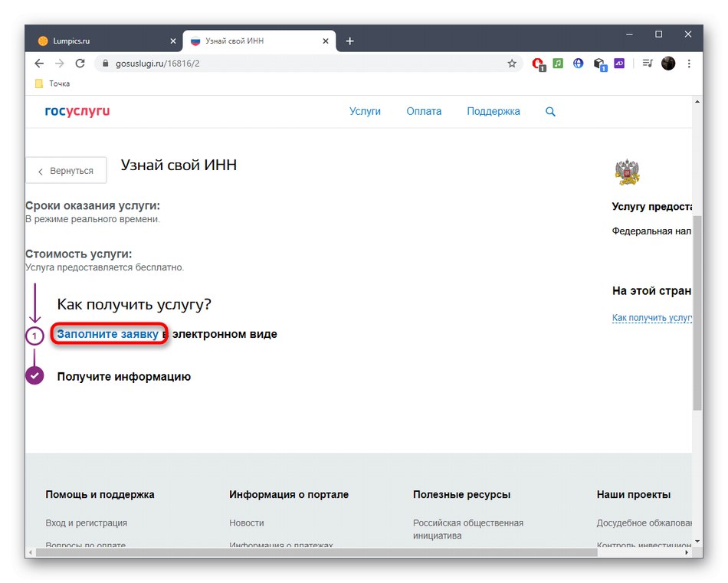728x583 pixels.
Task: Open the Оплата menu item
Action: pyautogui.click(x=424, y=111)
